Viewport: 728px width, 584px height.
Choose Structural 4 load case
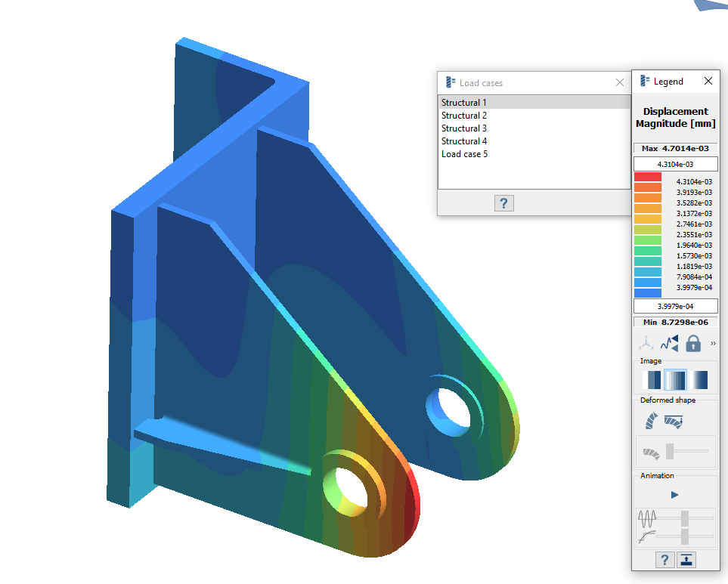pos(464,141)
